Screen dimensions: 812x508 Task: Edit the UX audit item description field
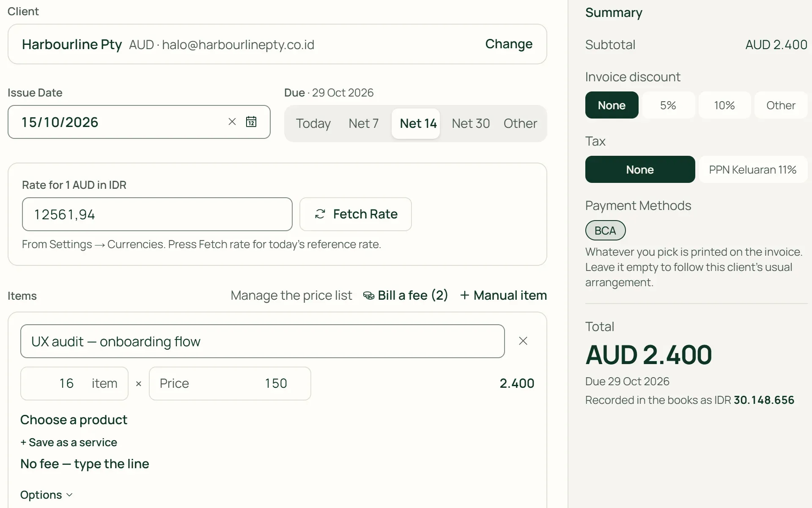point(262,341)
